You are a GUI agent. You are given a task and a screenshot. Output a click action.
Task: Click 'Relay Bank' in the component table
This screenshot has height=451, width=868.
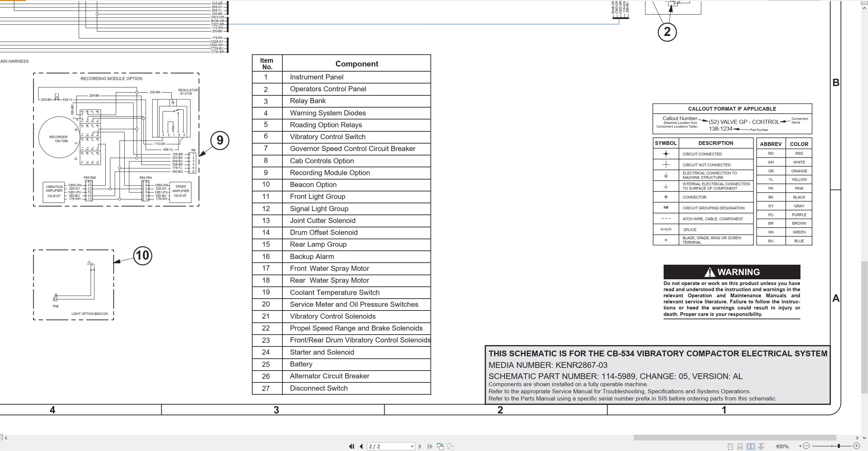point(308,101)
